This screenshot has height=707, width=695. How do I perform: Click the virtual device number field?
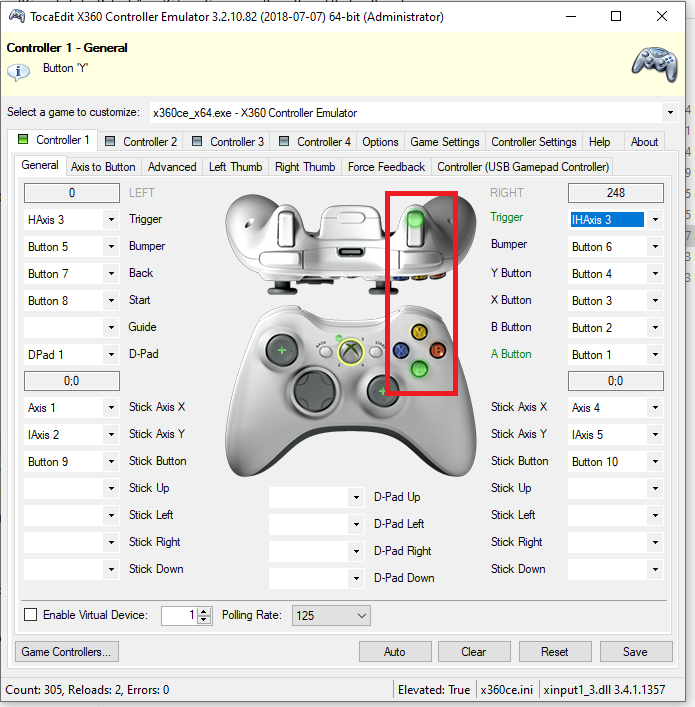click(x=180, y=615)
